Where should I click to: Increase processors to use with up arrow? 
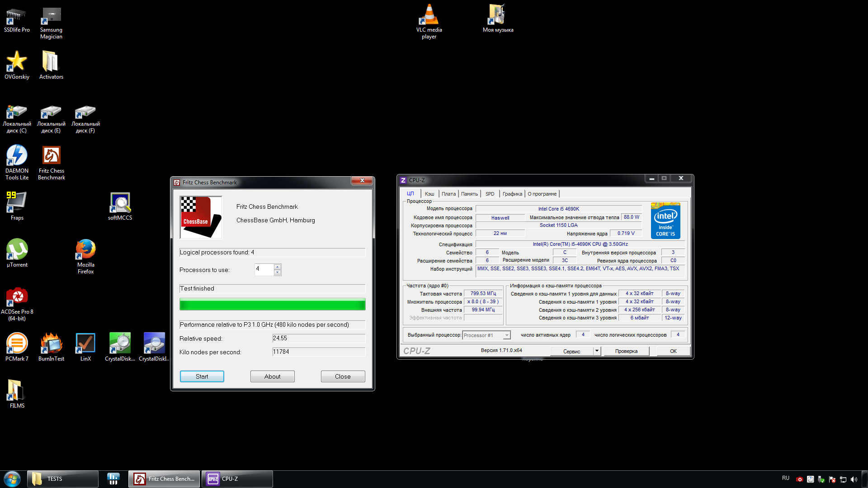click(x=278, y=267)
